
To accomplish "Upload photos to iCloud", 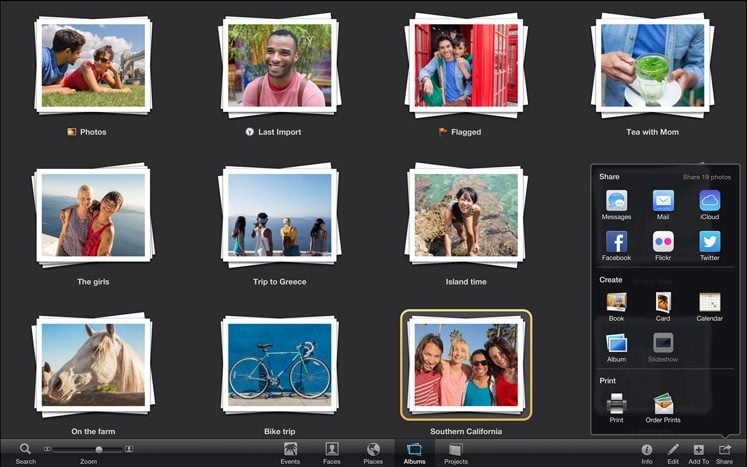I will tap(709, 201).
